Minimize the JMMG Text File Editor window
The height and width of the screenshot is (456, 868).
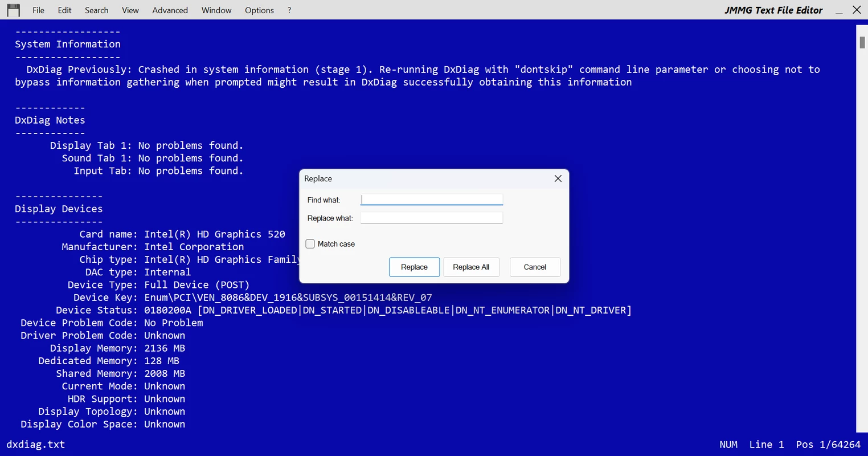coord(839,10)
